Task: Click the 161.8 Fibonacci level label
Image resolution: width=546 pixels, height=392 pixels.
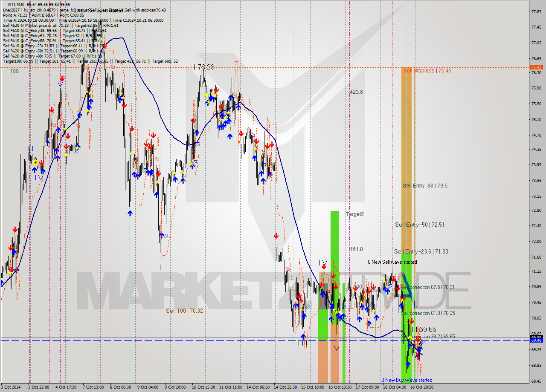Action: pyautogui.click(x=356, y=249)
